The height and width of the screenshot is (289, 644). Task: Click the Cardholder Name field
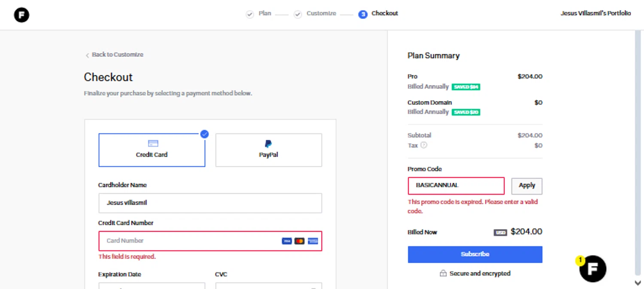tap(210, 203)
